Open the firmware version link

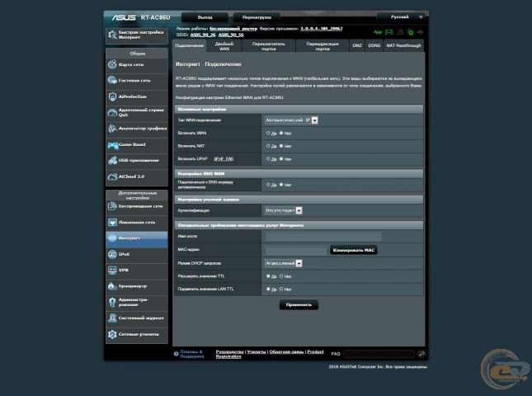322,29
